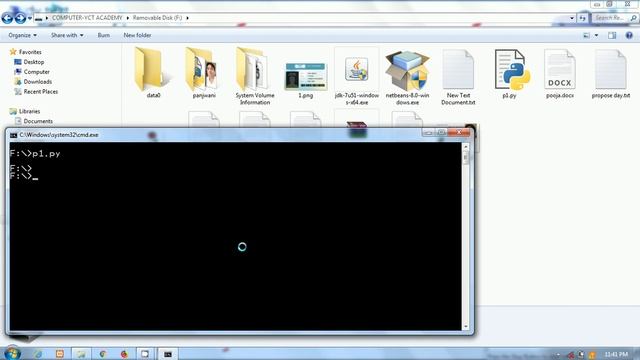This screenshot has width=640, height=360.
Task: Expand arrow after Removable Disk (F:) breadcrumb
Action: tap(188, 18)
